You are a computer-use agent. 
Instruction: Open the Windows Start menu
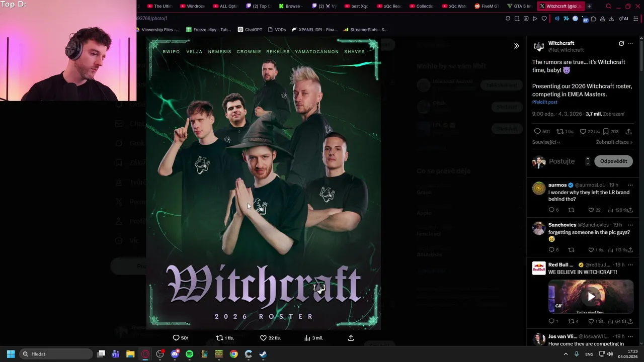click(x=11, y=354)
